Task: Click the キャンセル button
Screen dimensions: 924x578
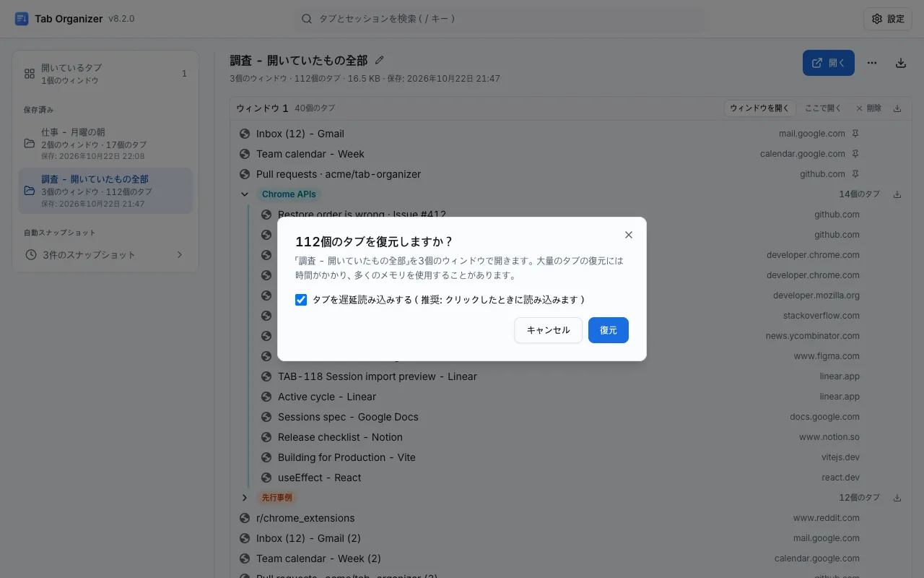Action: 549,330
